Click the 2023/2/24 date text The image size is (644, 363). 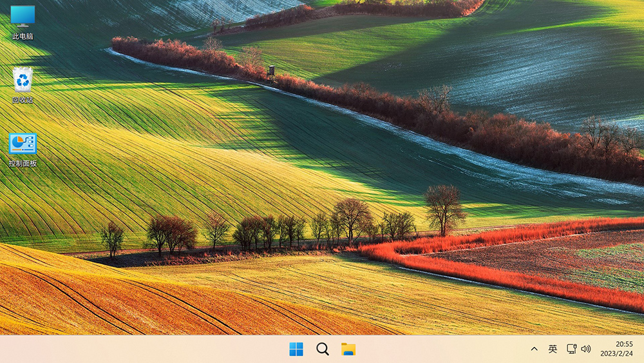(616, 354)
